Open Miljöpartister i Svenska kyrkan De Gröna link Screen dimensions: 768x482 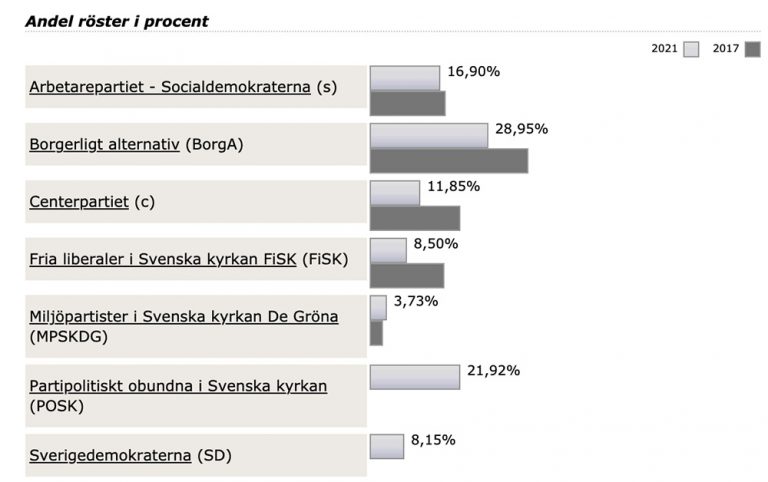pos(184,316)
